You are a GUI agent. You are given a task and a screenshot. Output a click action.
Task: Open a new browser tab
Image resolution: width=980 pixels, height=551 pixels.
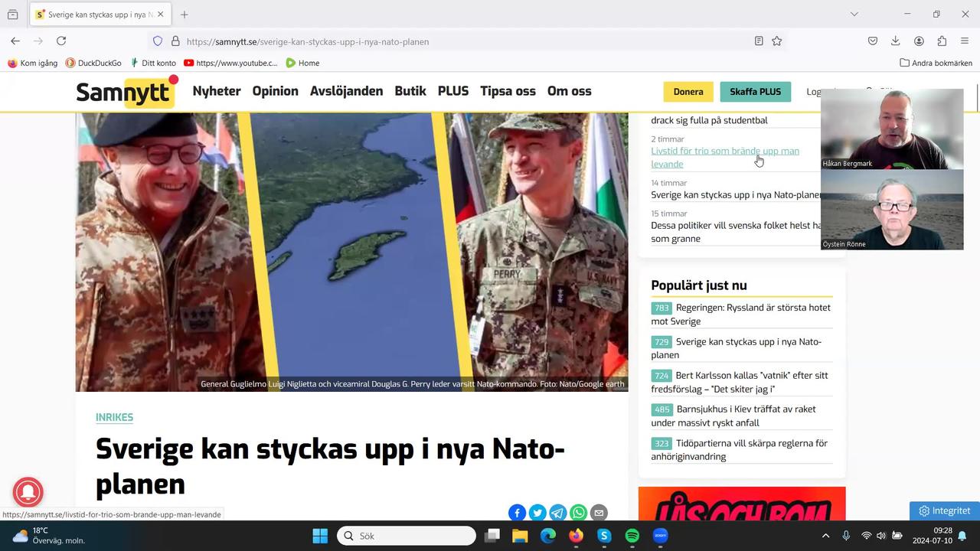click(x=185, y=14)
